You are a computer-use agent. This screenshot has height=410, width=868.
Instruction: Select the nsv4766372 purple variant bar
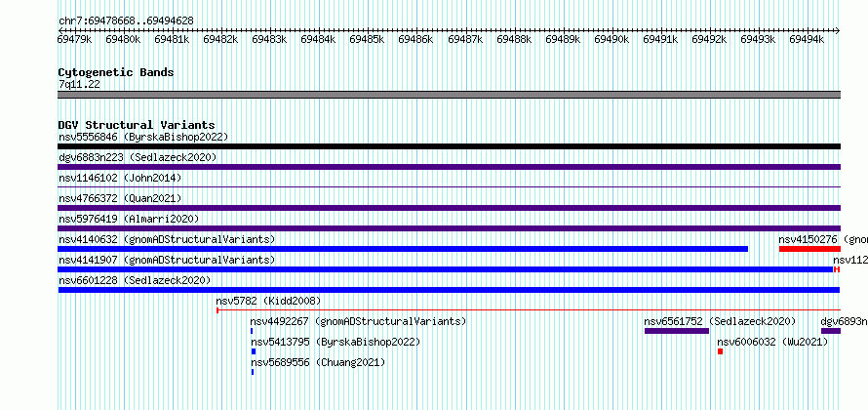449,208
